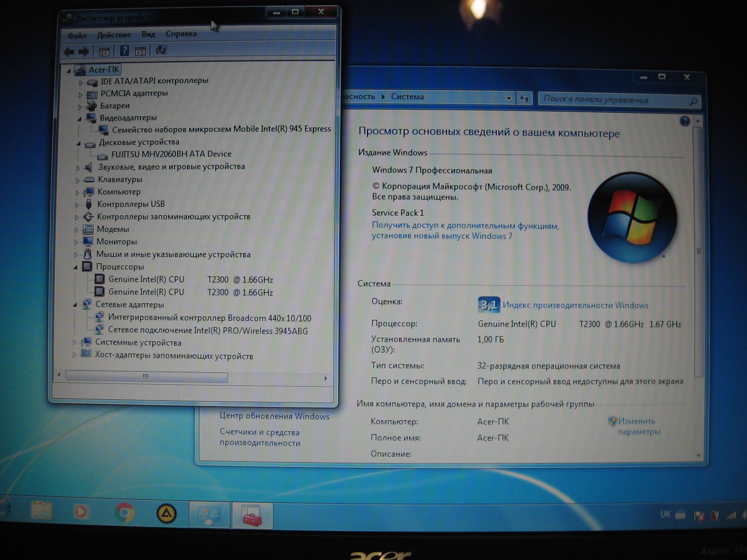The width and height of the screenshot is (747, 560).
Task: Open Windows Explorer folder on taskbar
Action: pyautogui.click(x=41, y=510)
